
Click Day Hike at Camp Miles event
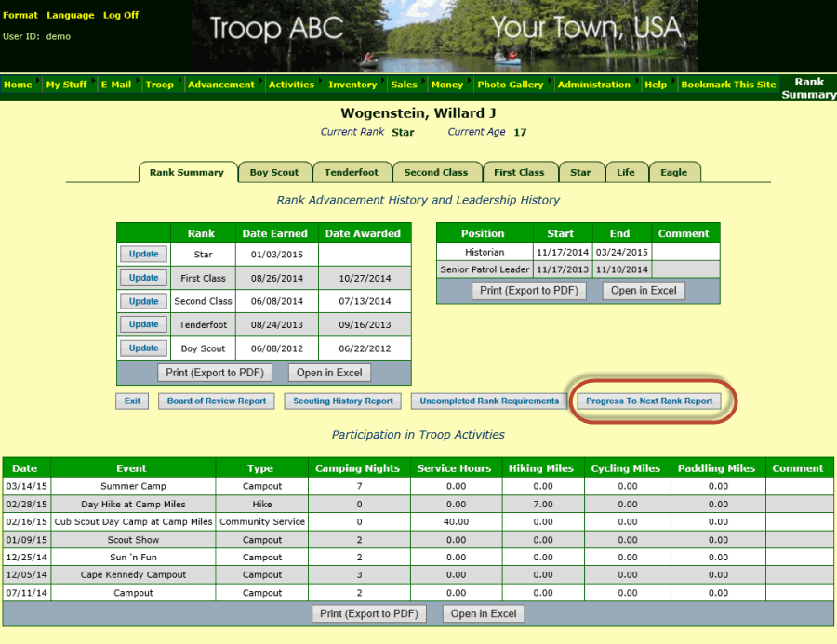(133, 505)
